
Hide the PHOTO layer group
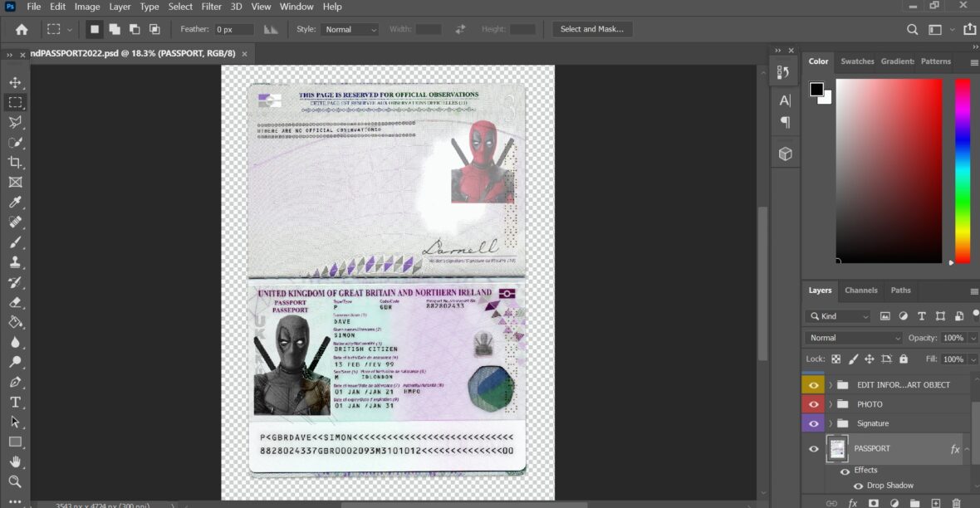[x=813, y=404]
